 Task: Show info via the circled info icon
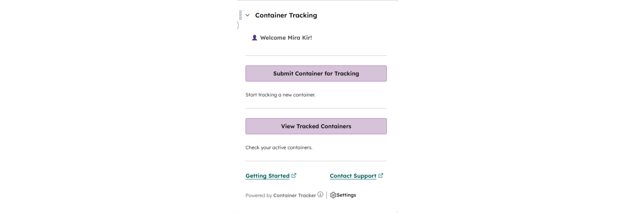320,194
